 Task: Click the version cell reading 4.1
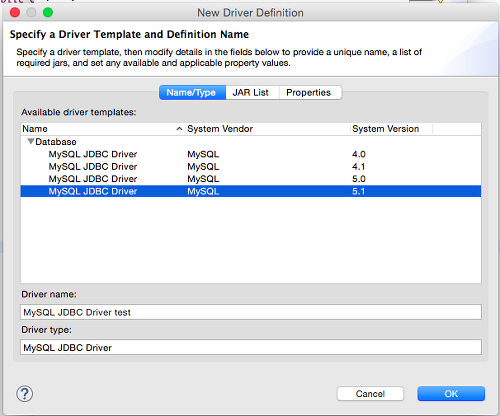(x=358, y=166)
